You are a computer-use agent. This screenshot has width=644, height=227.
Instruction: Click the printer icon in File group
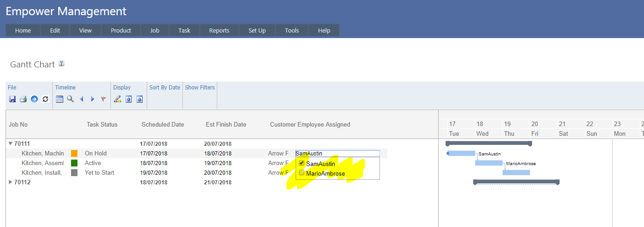(23, 99)
